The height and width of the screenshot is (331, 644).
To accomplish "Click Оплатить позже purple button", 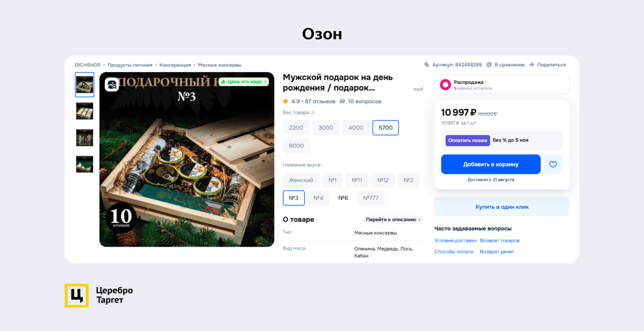I will 468,140.
